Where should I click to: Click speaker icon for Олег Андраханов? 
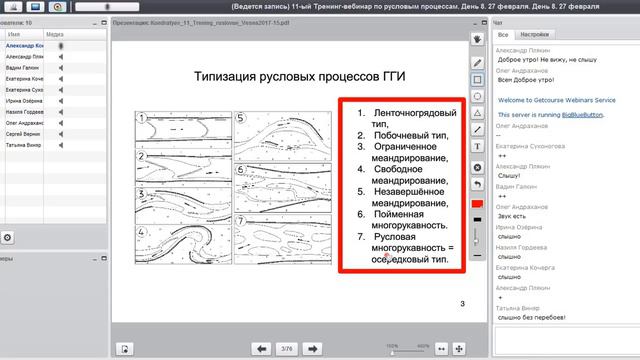point(61,123)
